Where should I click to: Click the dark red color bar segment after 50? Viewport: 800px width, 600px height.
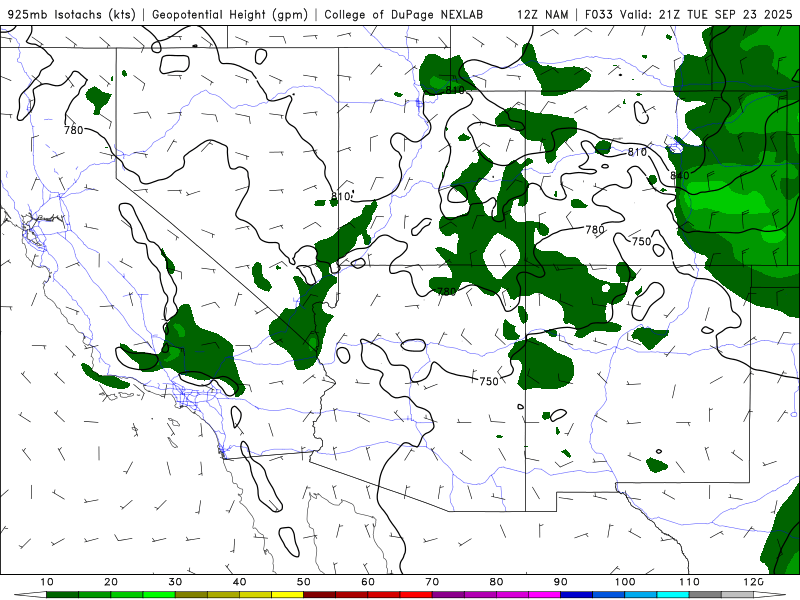(319, 595)
